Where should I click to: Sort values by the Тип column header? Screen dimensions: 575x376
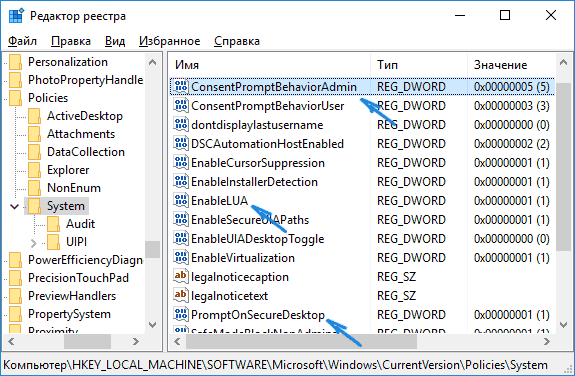[x=419, y=65]
